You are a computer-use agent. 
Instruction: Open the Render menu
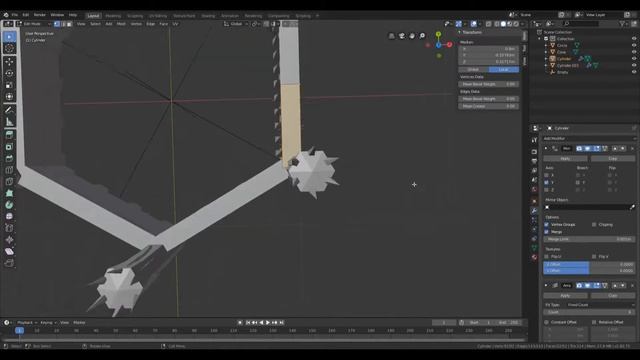(x=40, y=15)
